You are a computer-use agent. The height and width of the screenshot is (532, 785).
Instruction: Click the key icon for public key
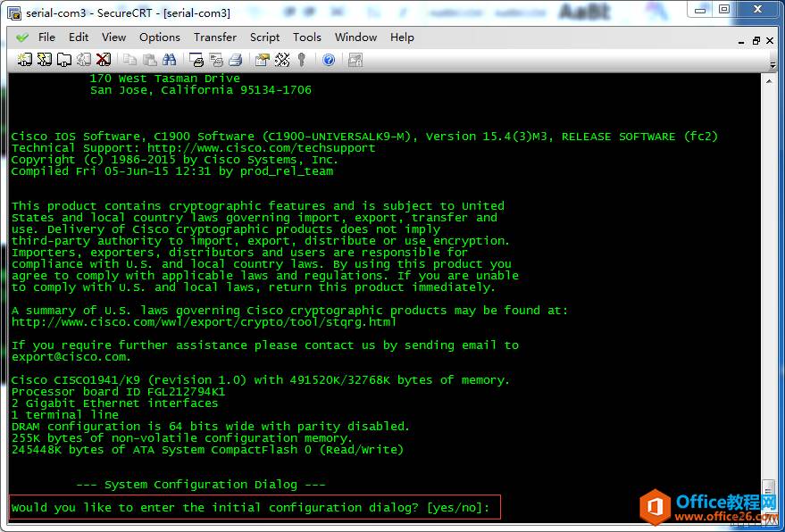pyautogui.click(x=301, y=60)
